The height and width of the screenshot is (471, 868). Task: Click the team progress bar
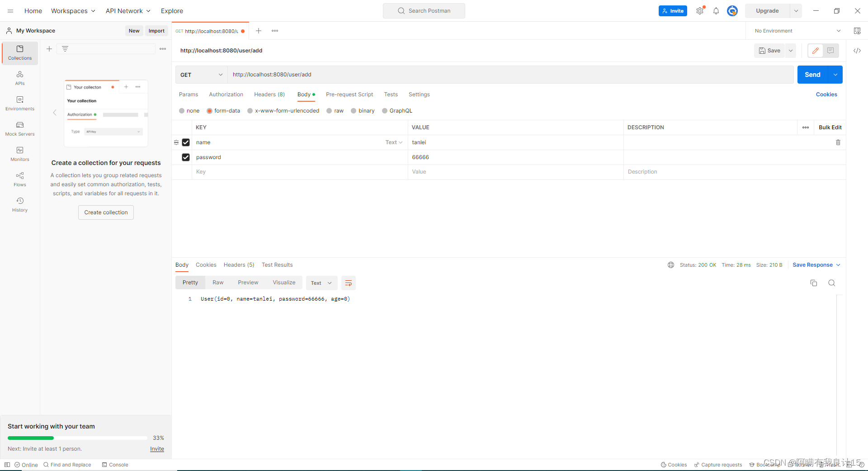click(x=77, y=438)
